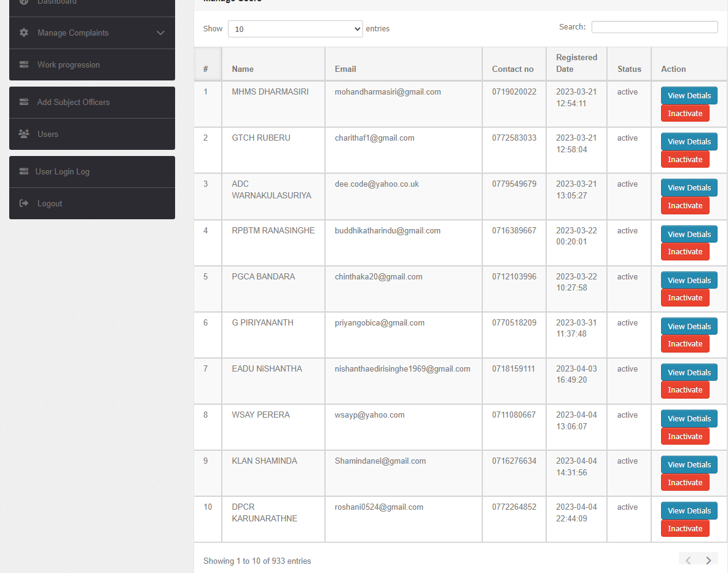
Task: View Details for EADU NiSHANTHA
Action: click(689, 372)
